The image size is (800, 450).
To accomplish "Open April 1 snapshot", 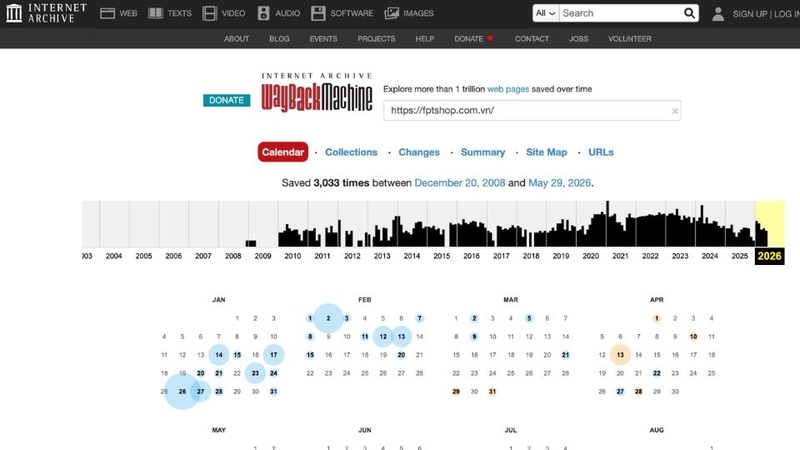I will coord(657,318).
